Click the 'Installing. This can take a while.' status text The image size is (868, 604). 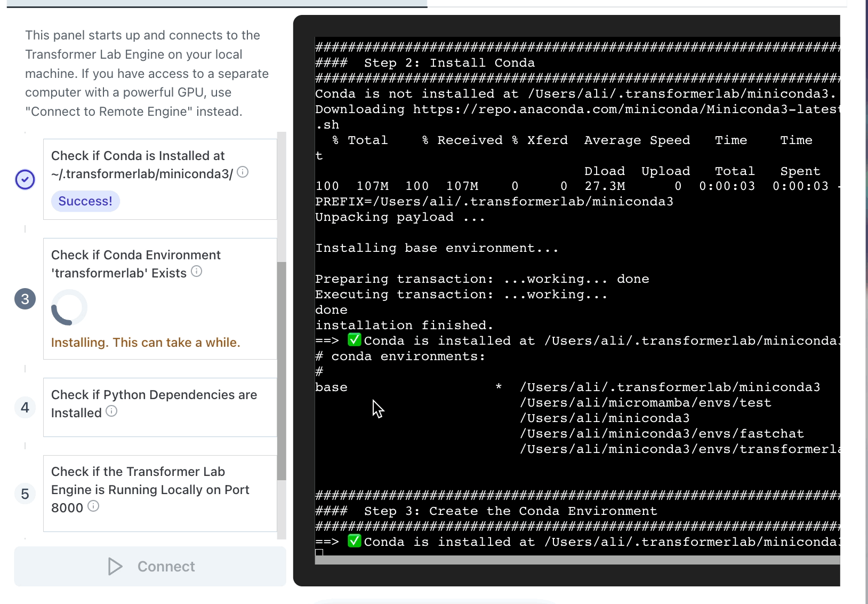pos(146,342)
